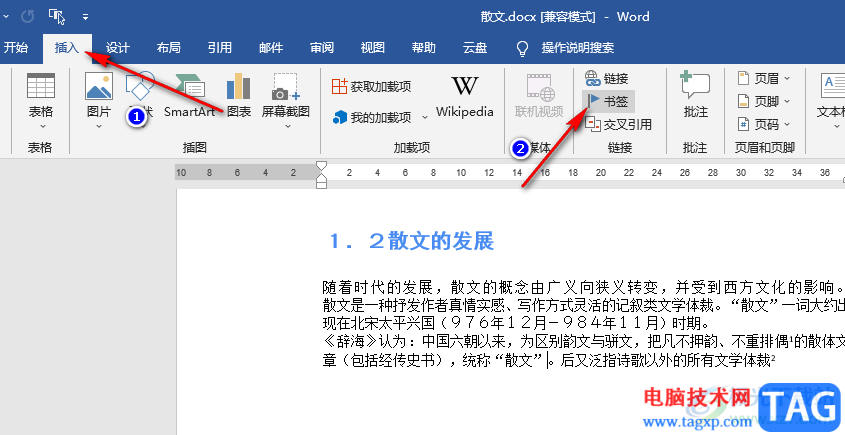
Task: Insert a hyperlink with 链接
Action: pos(607,79)
